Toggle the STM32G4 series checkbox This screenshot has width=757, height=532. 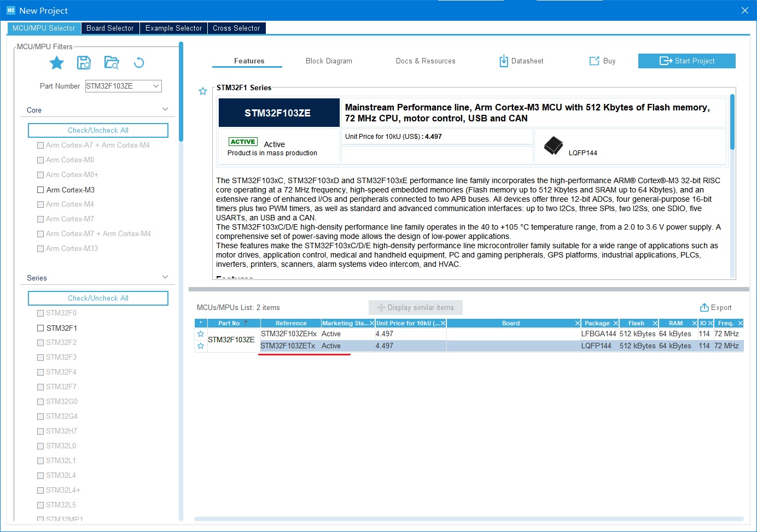click(x=40, y=417)
